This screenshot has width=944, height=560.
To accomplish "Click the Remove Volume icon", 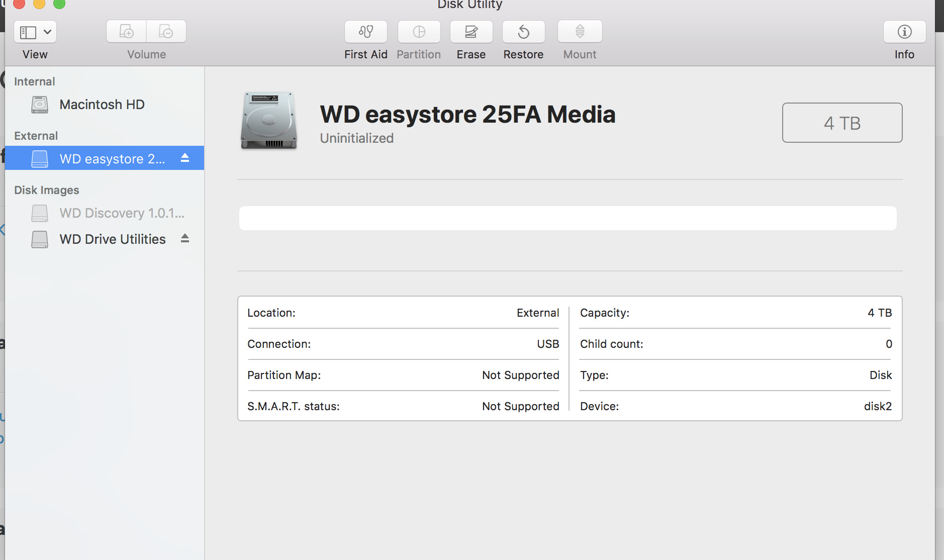I will coord(166,32).
